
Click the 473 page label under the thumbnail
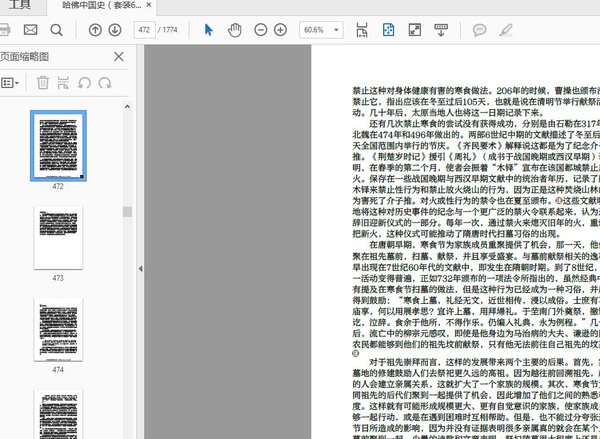tap(58, 278)
